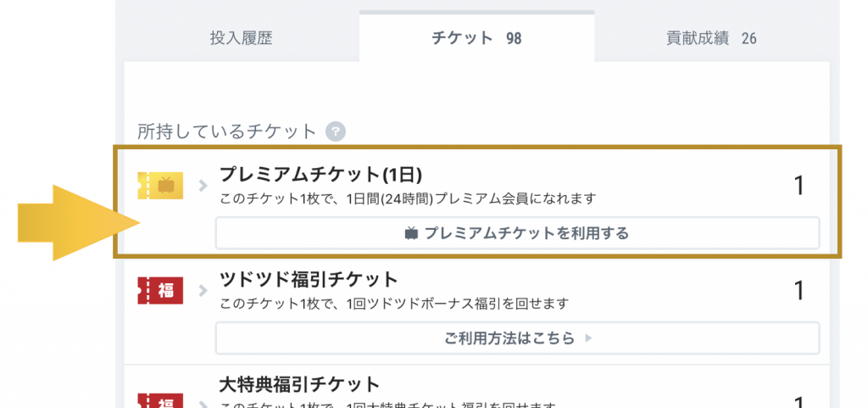Click the ツドツド福引チケット count number

(798, 291)
